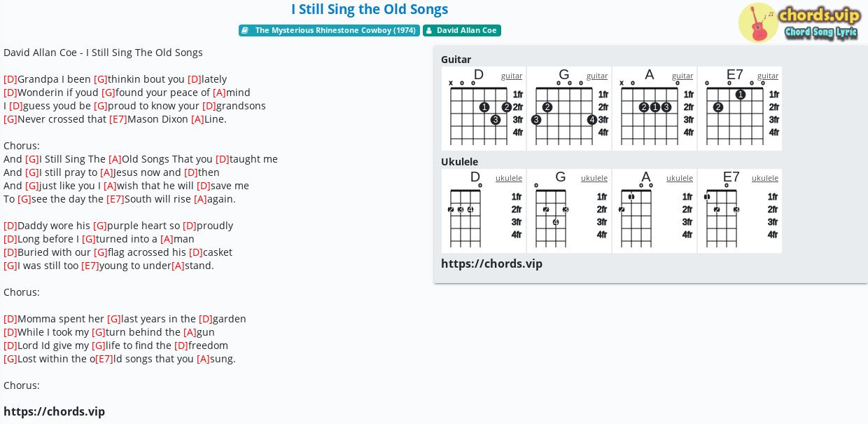Click the guitar link above E7 chord
The width and height of the screenshot is (868, 424).
(x=768, y=76)
